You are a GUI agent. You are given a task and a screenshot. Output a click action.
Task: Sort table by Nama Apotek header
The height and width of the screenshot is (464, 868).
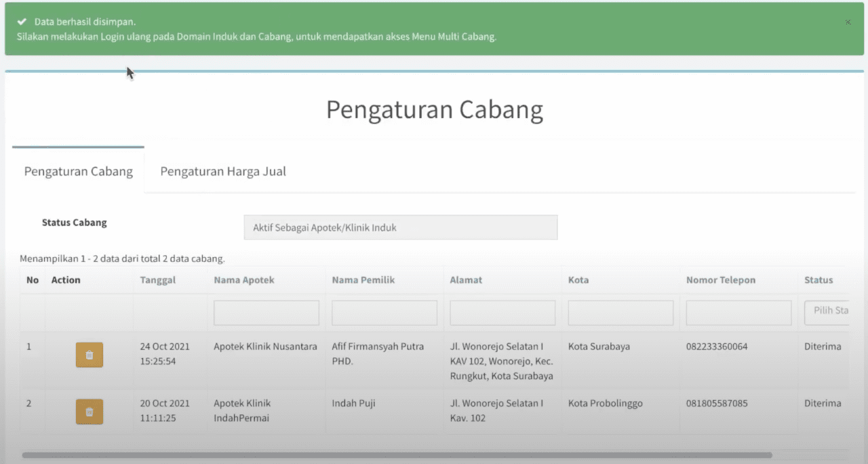tap(244, 280)
